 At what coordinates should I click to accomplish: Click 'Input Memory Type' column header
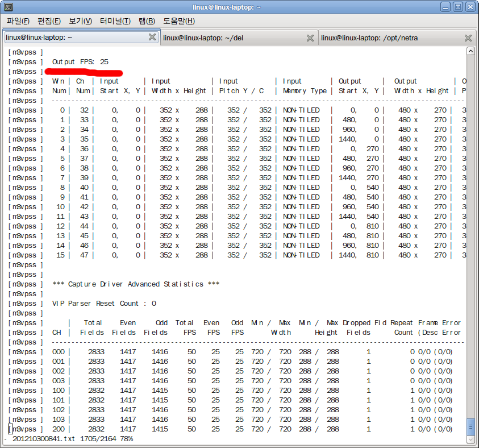coord(305,86)
